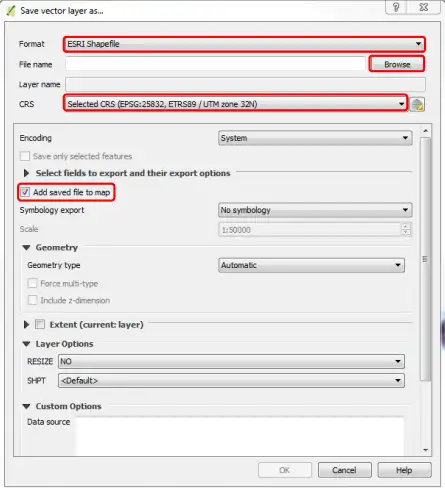Open the Encoding System dropdown
445x488 pixels.
pyautogui.click(x=315, y=138)
